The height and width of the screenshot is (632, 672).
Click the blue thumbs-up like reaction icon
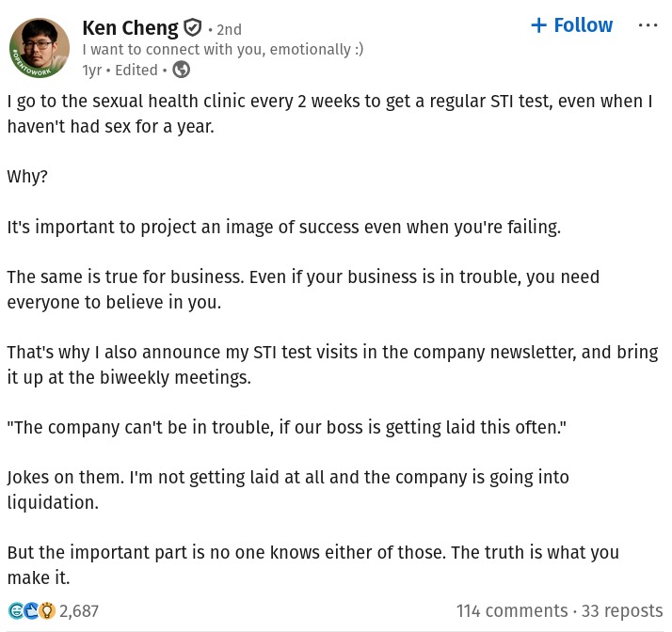click(x=31, y=611)
